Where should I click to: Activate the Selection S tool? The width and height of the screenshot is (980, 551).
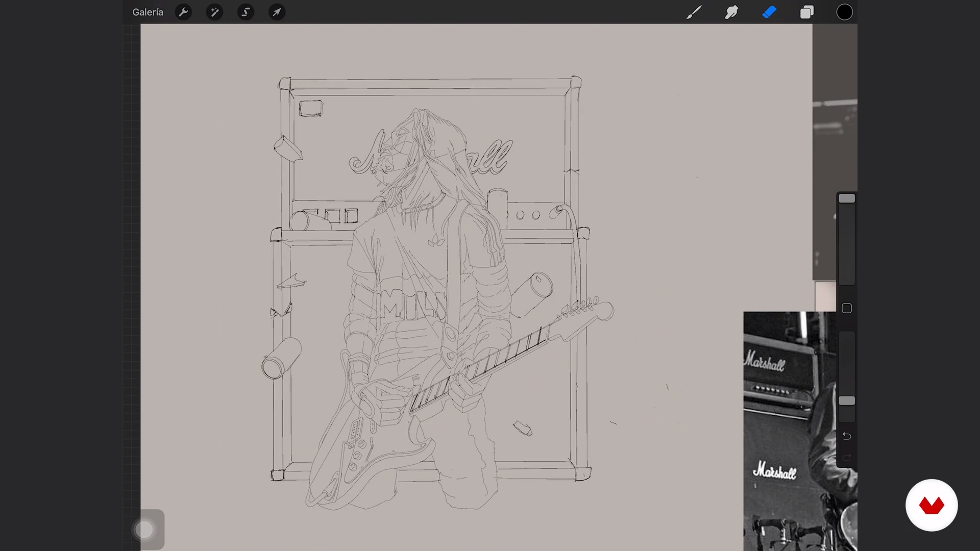coord(246,12)
